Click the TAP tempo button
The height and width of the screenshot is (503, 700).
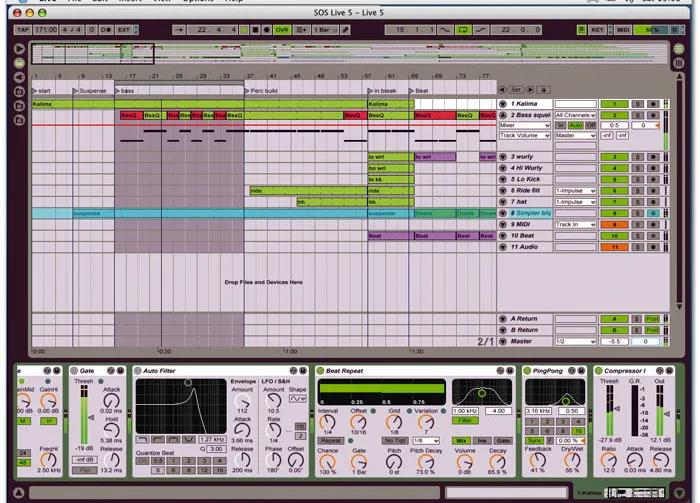[x=22, y=30]
